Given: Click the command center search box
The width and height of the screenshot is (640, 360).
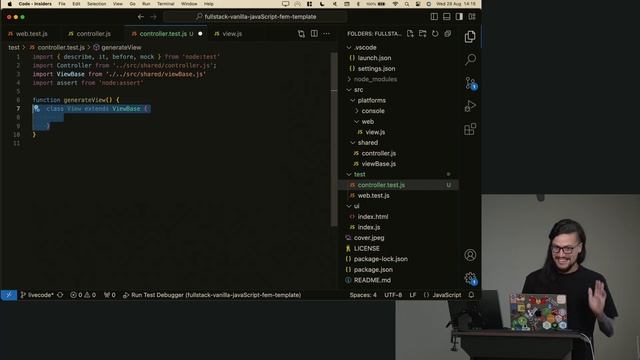Looking at the screenshot, I should click(255, 17).
